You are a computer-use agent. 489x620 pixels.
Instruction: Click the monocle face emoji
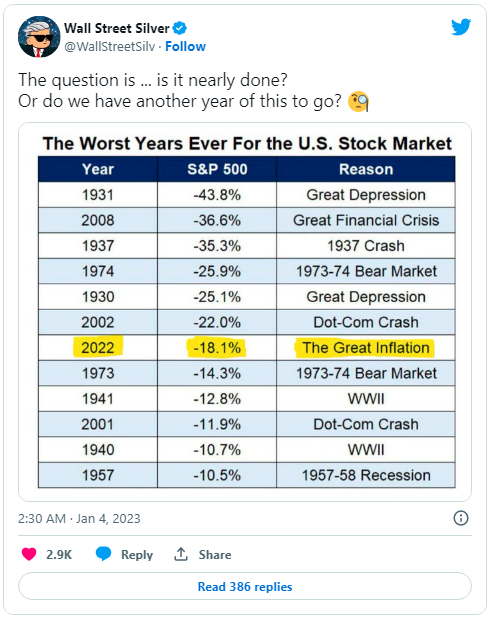click(x=358, y=102)
